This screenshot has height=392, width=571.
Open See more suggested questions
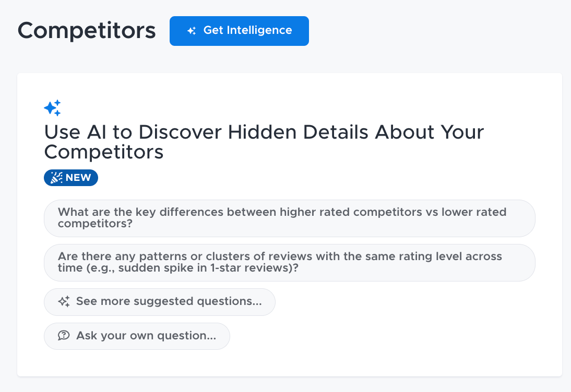(160, 302)
